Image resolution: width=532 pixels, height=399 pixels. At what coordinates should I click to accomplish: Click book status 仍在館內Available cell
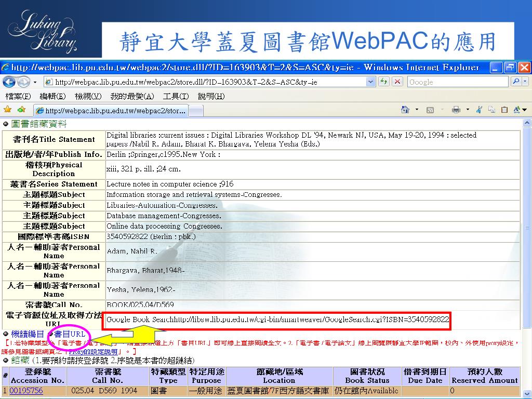[367, 391]
